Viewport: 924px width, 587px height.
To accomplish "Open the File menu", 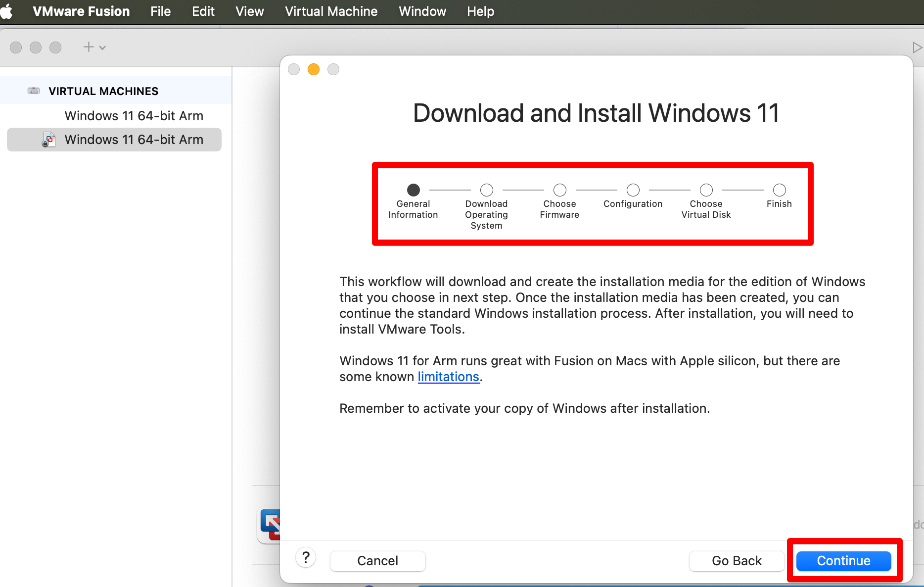I will click(x=160, y=11).
